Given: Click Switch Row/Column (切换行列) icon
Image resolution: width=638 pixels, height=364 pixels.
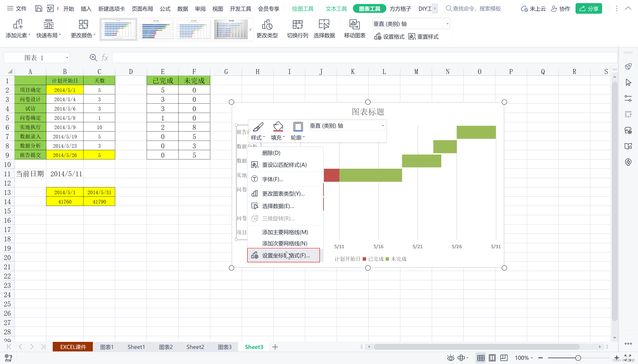Looking at the screenshot, I should click(297, 25).
